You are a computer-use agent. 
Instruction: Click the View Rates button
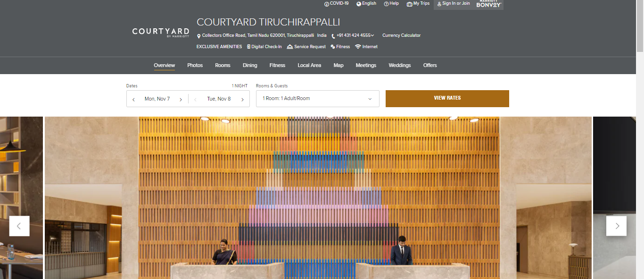(x=447, y=99)
